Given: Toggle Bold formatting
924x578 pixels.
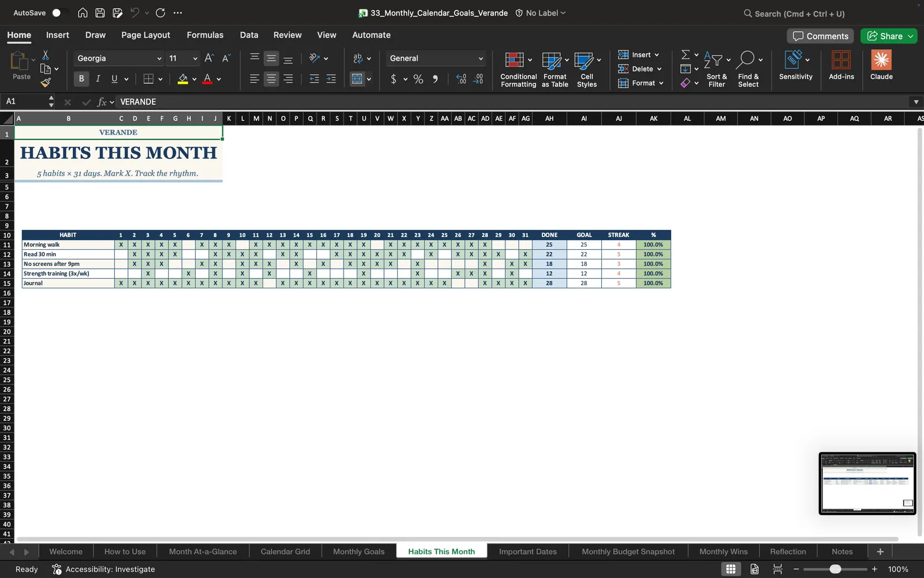Looking at the screenshot, I should click(81, 79).
